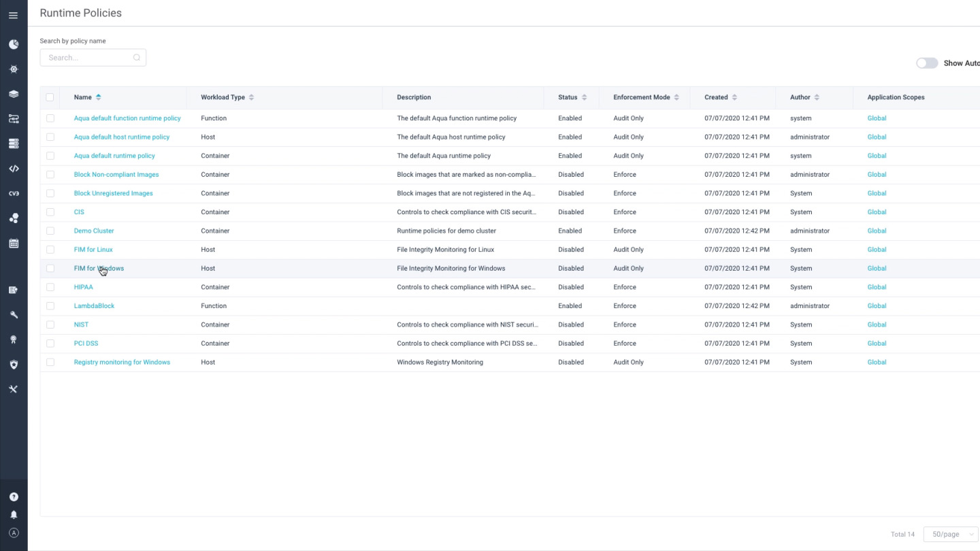Click Global scope in Demo Cluster row
The width and height of the screenshot is (980, 551).
coord(877,231)
